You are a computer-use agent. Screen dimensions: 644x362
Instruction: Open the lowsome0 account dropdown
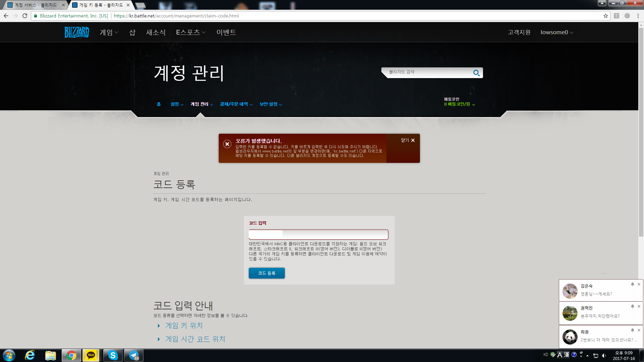point(557,32)
